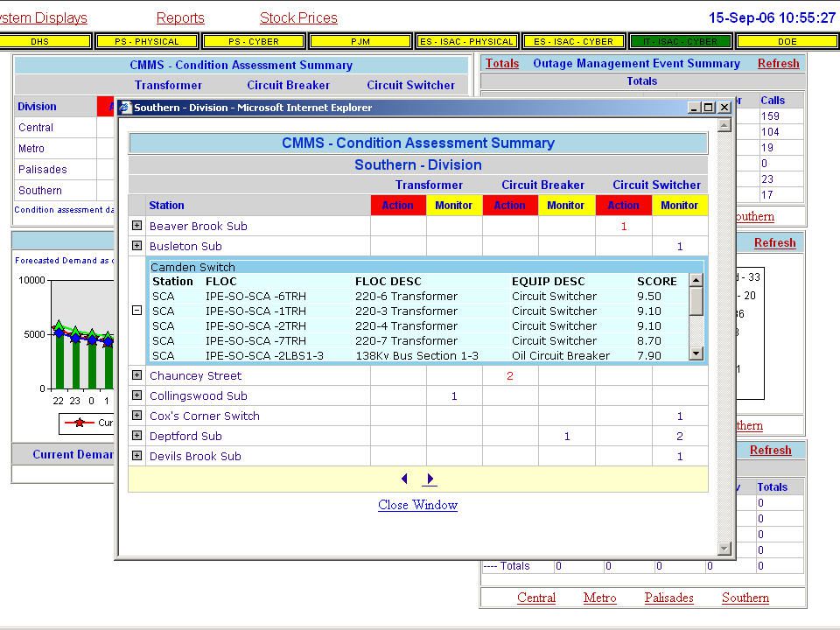
Task: Maximize the Southern - Division popup window
Action: [x=708, y=107]
